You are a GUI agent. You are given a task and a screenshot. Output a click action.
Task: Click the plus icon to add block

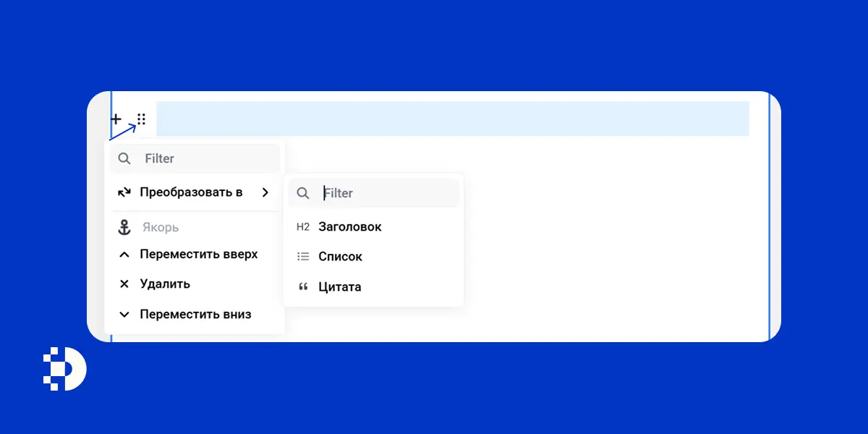(x=116, y=119)
